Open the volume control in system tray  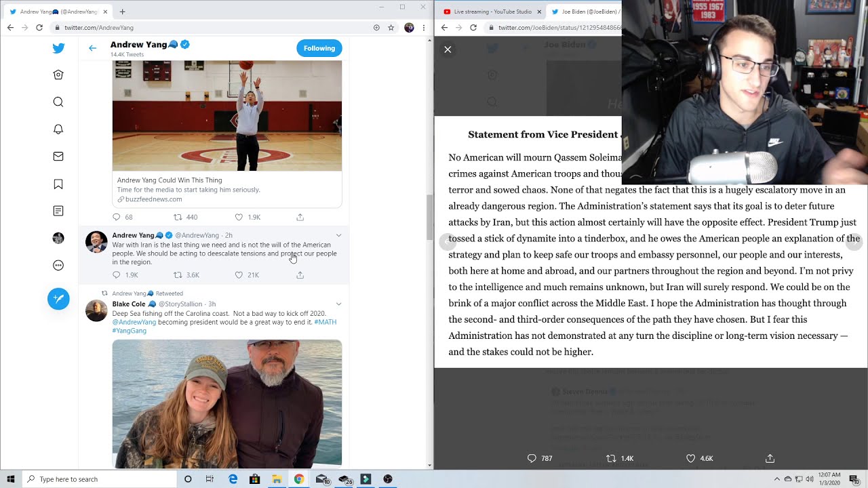tap(810, 479)
